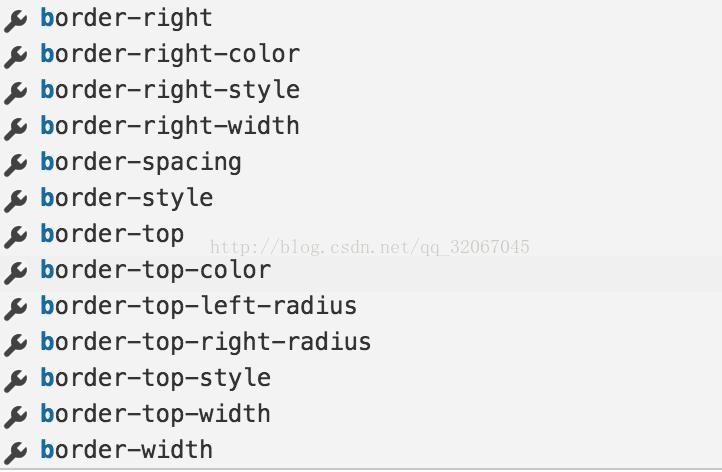The width and height of the screenshot is (722, 472).
Task: Select border-top-left-radius property
Action: pyautogui.click(x=361, y=306)
